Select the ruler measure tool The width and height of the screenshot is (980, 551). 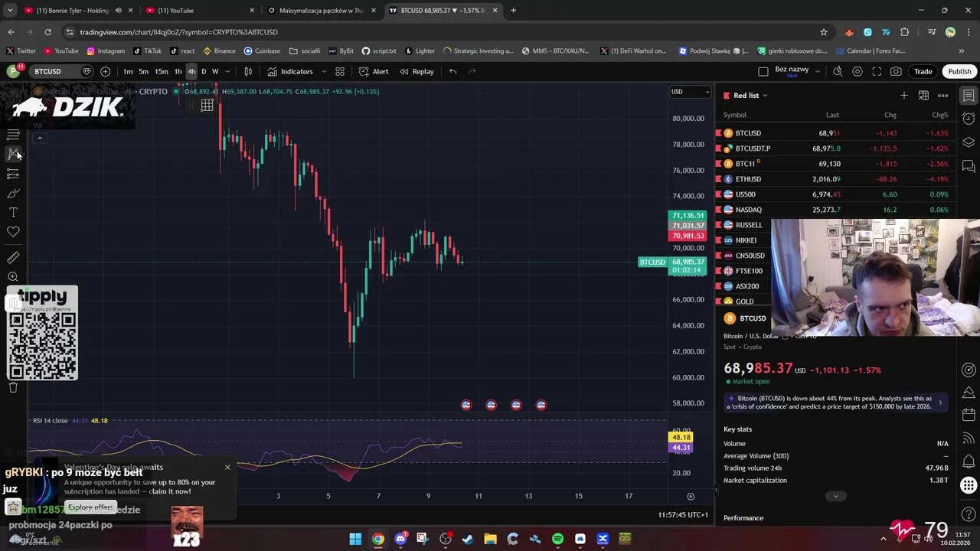point(13,258)
